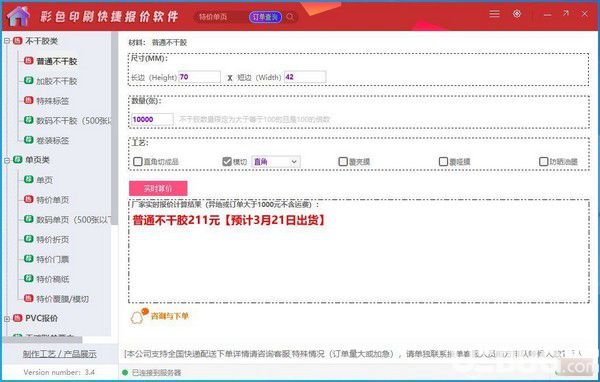Click the Version number: 3.4 text
This screenshot has height=382, width=600.
[x=59, y=372]
